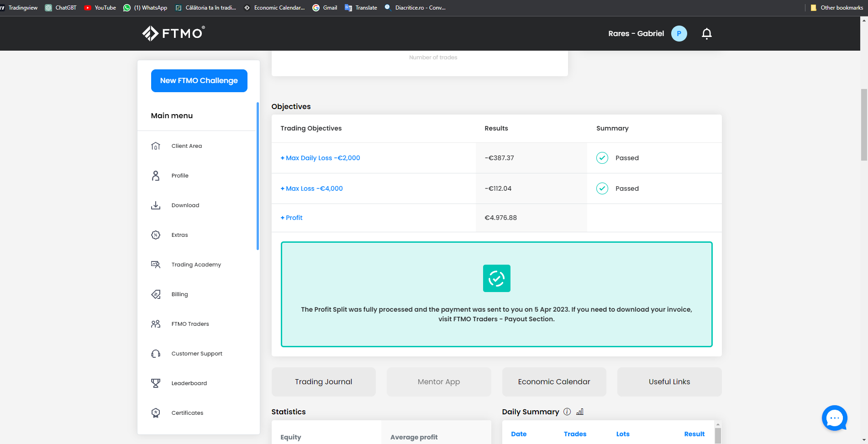Click the FTMO Traders people icon

coord(156,324)
